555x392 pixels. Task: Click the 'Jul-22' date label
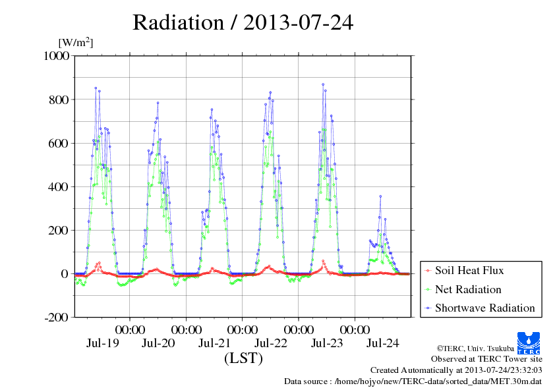coord(271,343)
